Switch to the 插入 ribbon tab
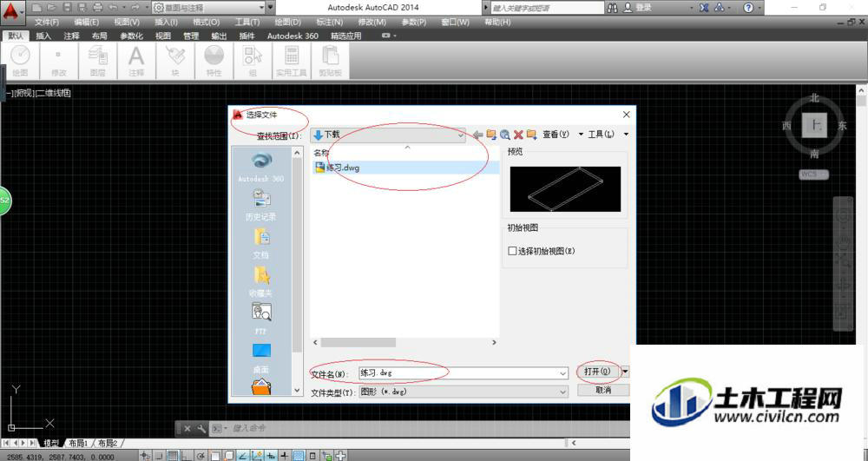This screenshot has height=461, width=868. 43,36
